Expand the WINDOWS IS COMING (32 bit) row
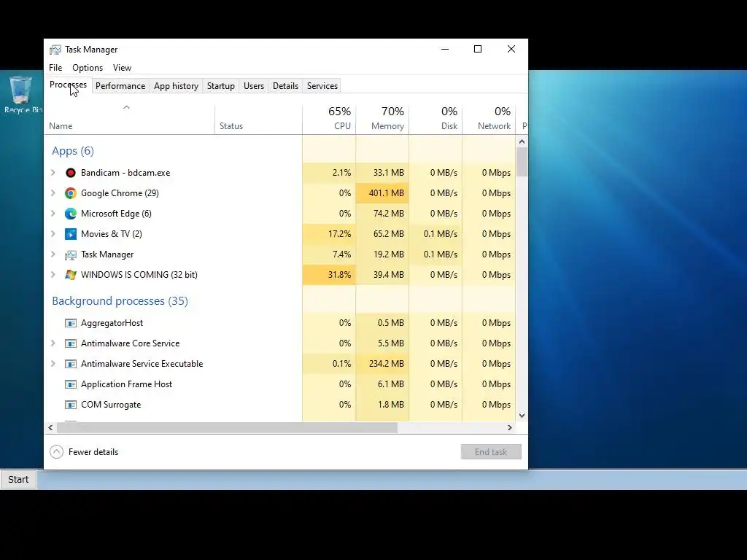The image size is (747, 560). (x=53, y=275)
